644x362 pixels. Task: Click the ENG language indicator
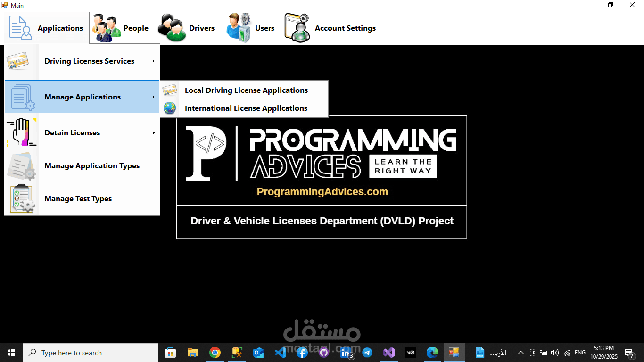click(580, 353)
